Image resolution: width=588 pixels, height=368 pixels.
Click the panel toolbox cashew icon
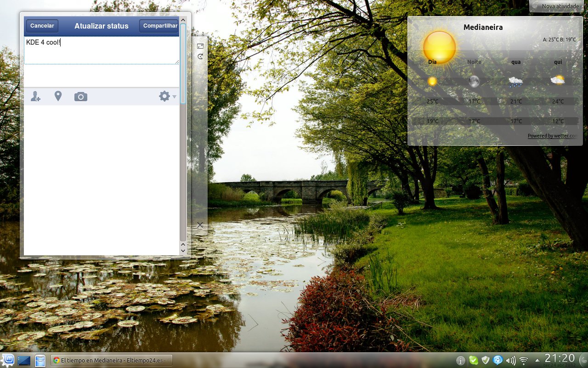582,360
